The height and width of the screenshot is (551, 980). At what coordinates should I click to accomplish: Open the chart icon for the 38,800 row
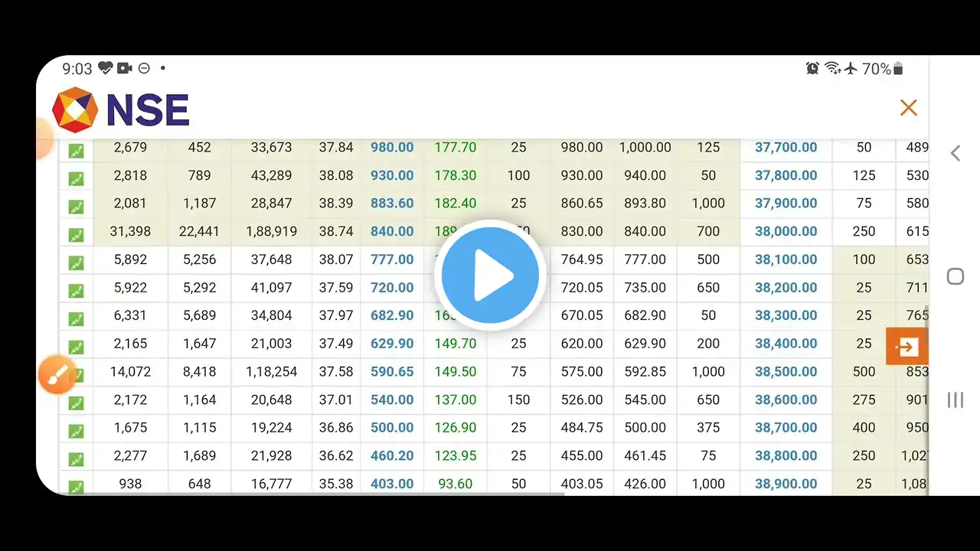(x=76, y=459)
